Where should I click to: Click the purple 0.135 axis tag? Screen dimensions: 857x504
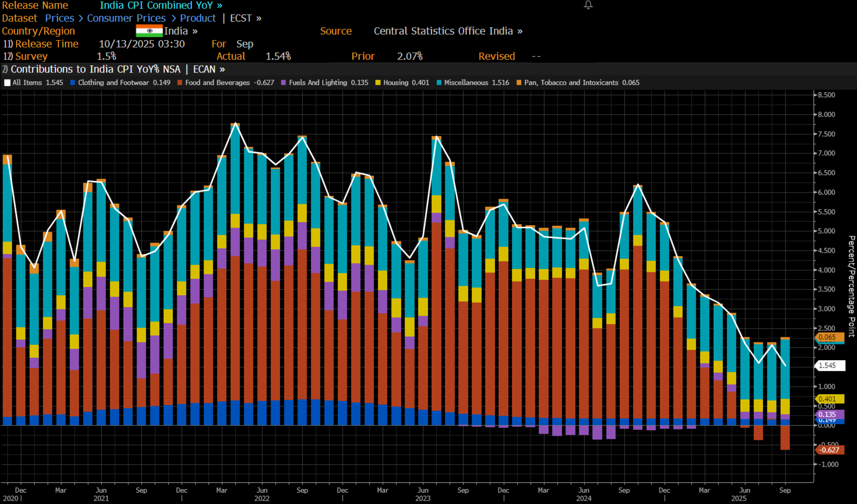tap(830, 414)
